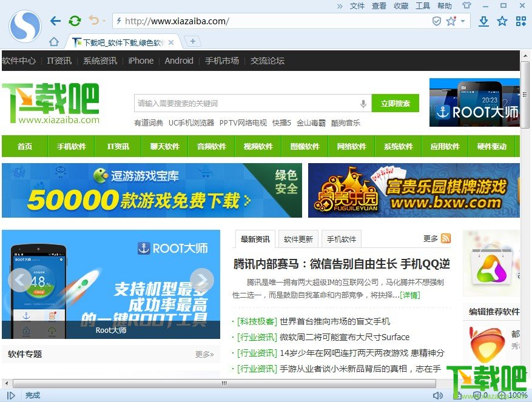Open the skin shirt icon

pos(467,5)
